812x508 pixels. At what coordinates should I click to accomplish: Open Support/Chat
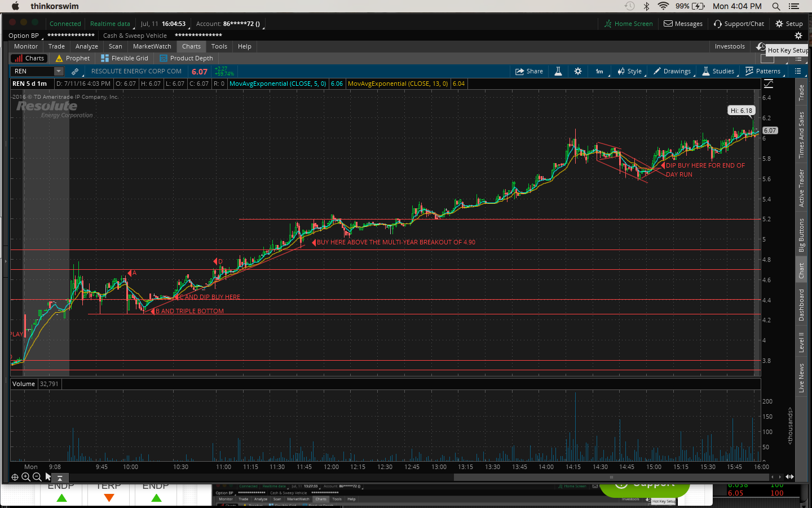point(739,24)
